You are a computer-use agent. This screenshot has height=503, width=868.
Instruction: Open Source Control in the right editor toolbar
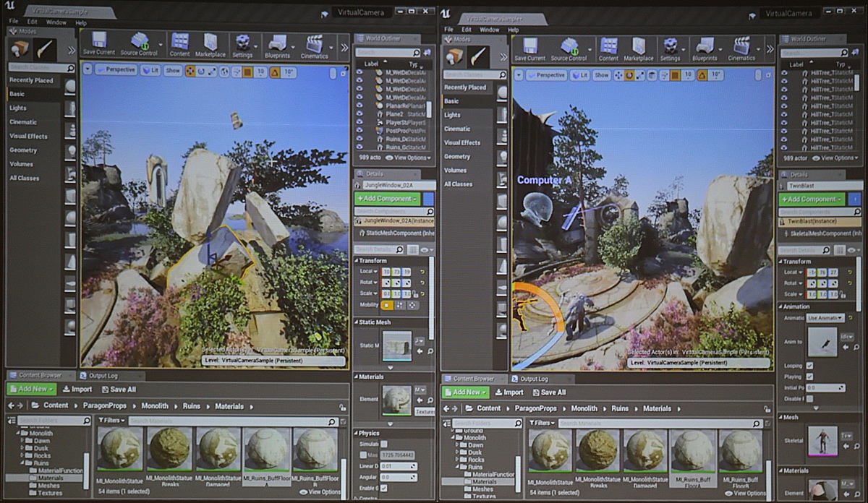(569, 48)
